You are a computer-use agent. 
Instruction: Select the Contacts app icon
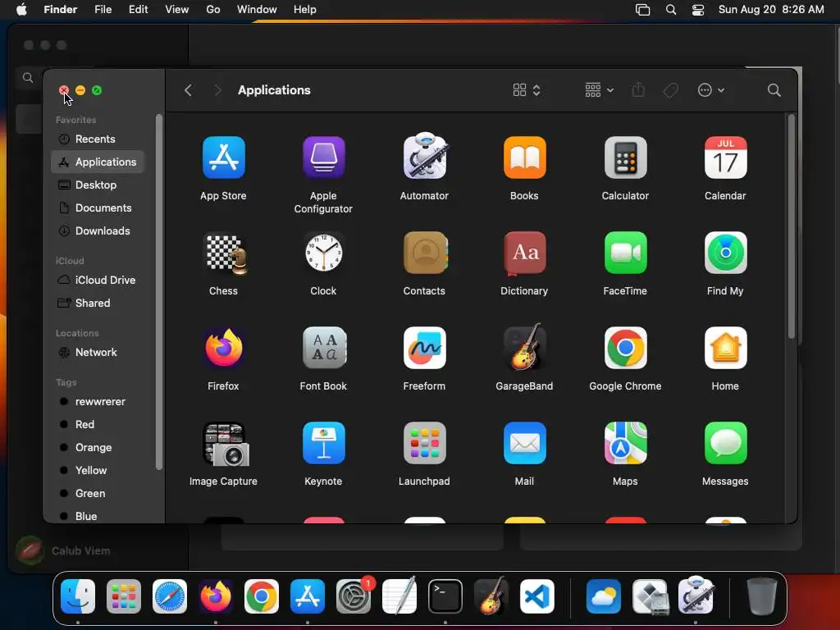pos(424,253)
